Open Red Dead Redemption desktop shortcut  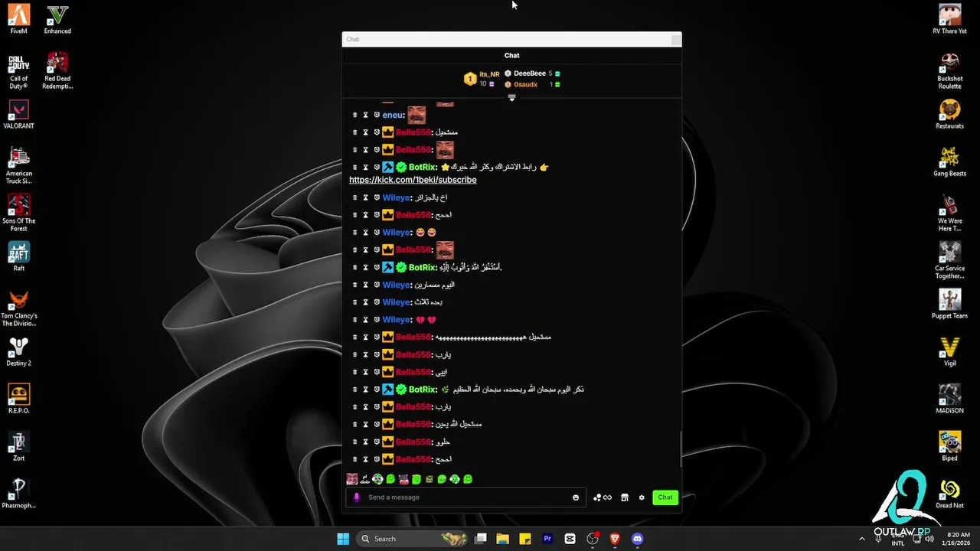coord(57,70)
